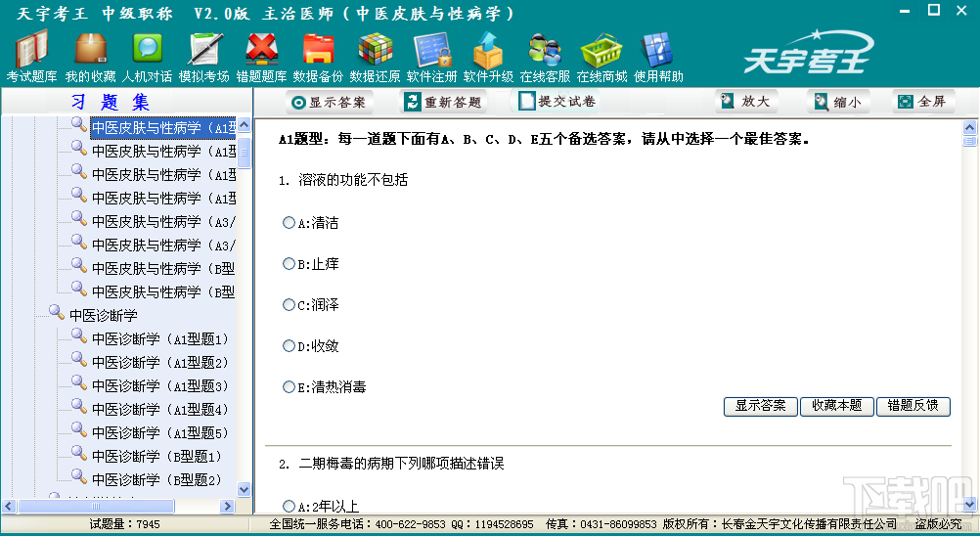Select A:2年以上 for question 2
Screen dimensions: 980x536
(289, 506)
